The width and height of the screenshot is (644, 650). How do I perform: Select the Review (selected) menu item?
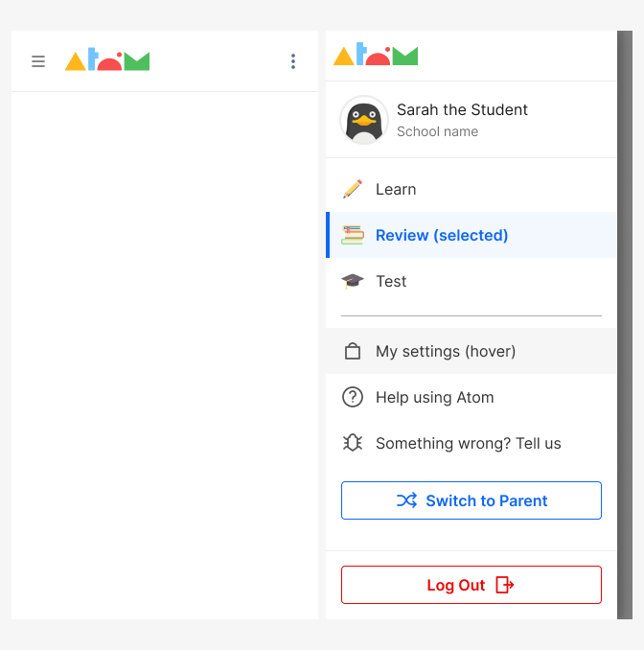[471, 235]
